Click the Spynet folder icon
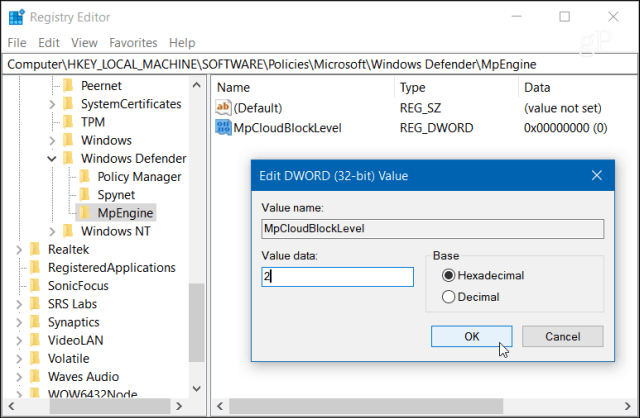This screenshot has width=640, height=418. [85, 195]
